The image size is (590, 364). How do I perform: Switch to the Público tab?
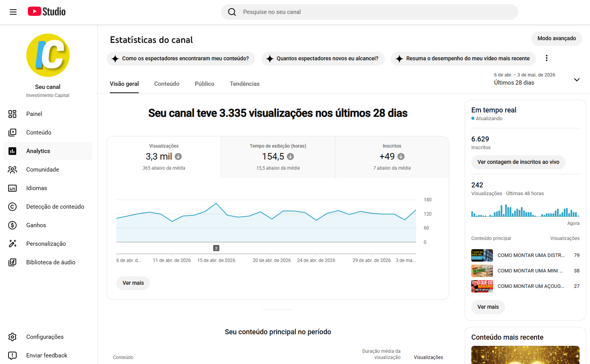coord(205,84)
